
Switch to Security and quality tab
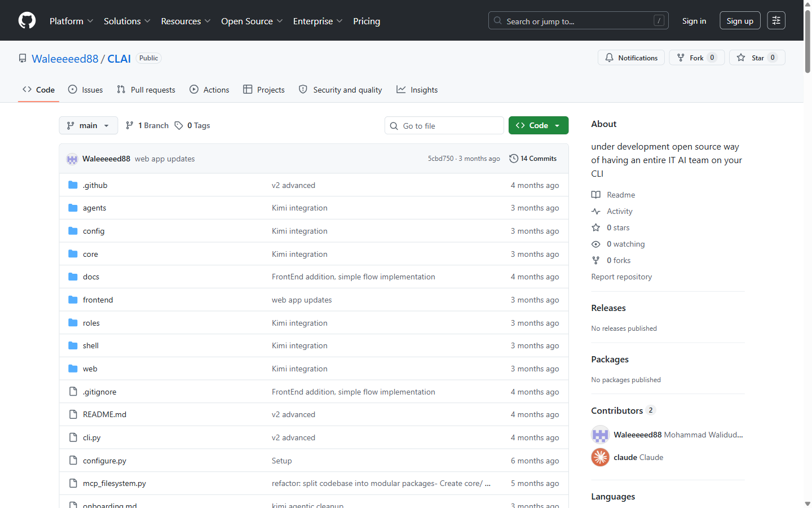point(341,90)
